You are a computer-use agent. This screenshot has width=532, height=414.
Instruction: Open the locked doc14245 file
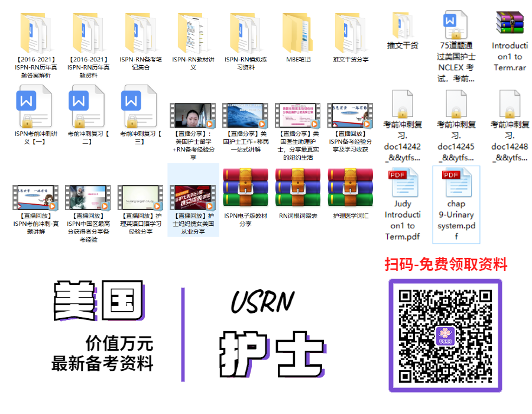click(x=456, y=105)
